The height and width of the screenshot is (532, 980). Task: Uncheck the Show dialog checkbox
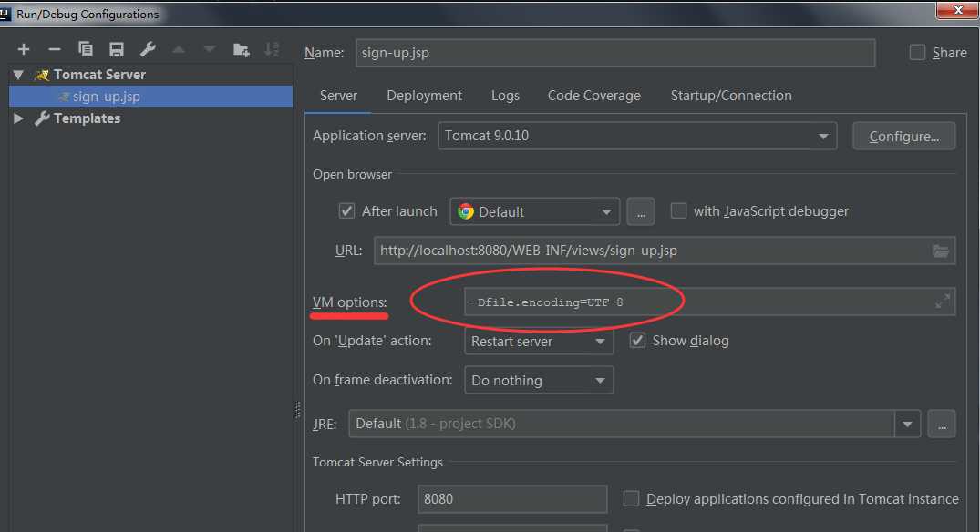tap(637, 341)
